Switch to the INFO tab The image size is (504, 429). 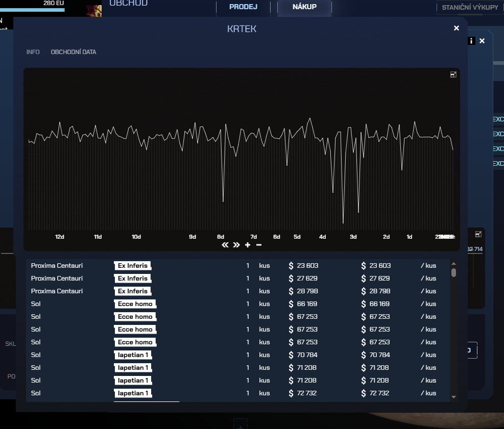click(33, 52)
